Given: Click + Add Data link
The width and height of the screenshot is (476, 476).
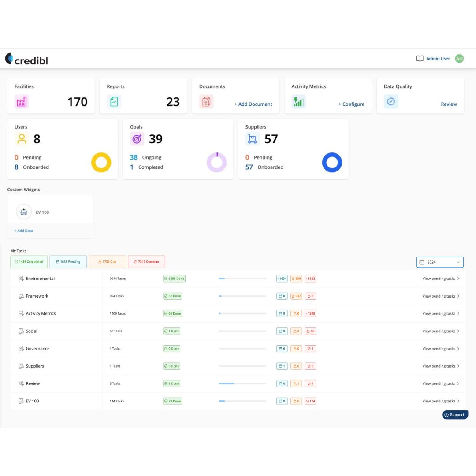Looking at the screenshot, I should point(24,231).
